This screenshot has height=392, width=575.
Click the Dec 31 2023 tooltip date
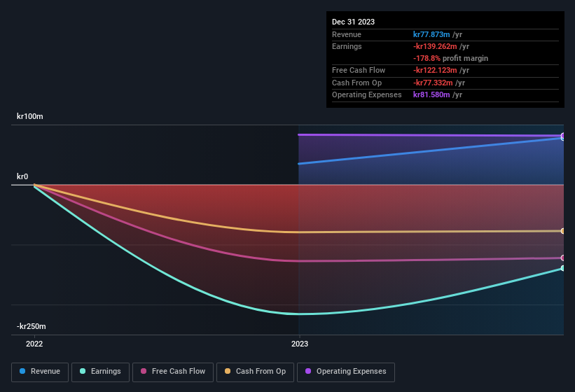click(353, 22)
